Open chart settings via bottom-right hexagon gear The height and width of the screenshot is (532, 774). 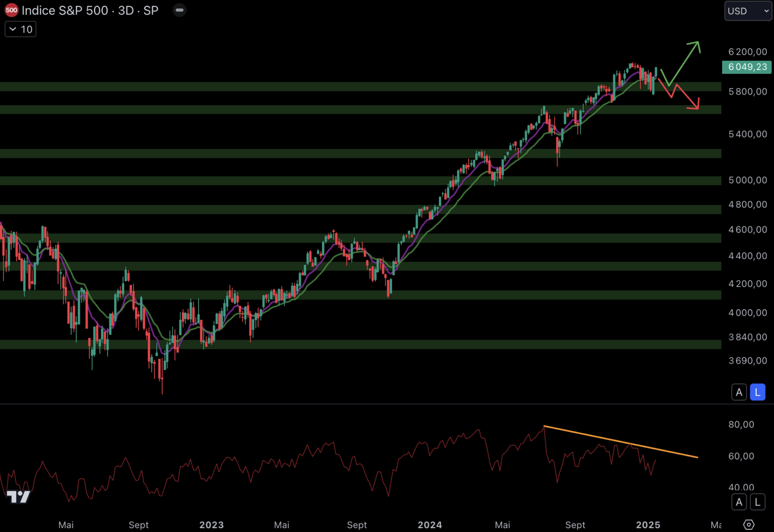(748, 525)
